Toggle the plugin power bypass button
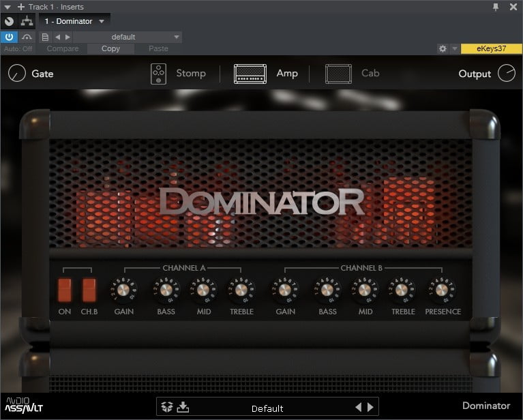This screenshot has width=523, height=420. (x=9, y=37)
